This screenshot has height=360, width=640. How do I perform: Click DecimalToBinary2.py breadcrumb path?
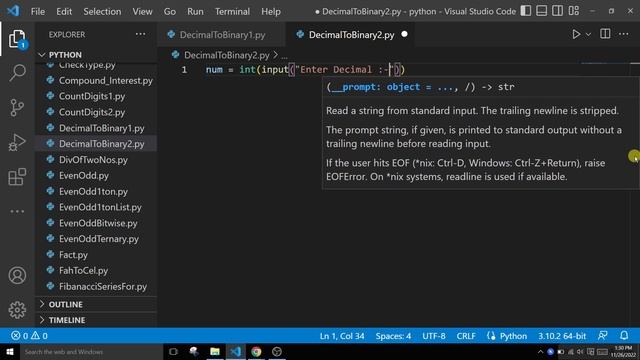(x=227, y=55)
